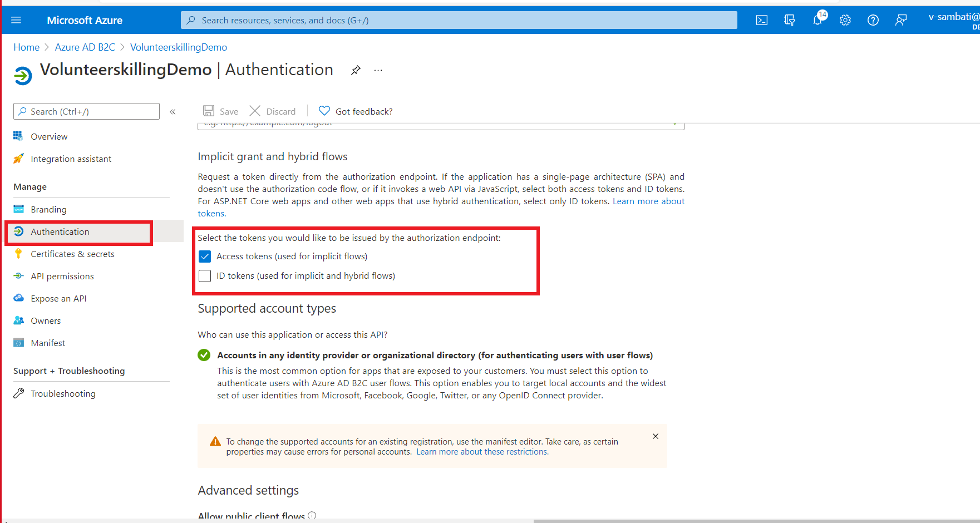
Task: Open the Directories and subscriptions filter icon
Action: tap(790, 20)
